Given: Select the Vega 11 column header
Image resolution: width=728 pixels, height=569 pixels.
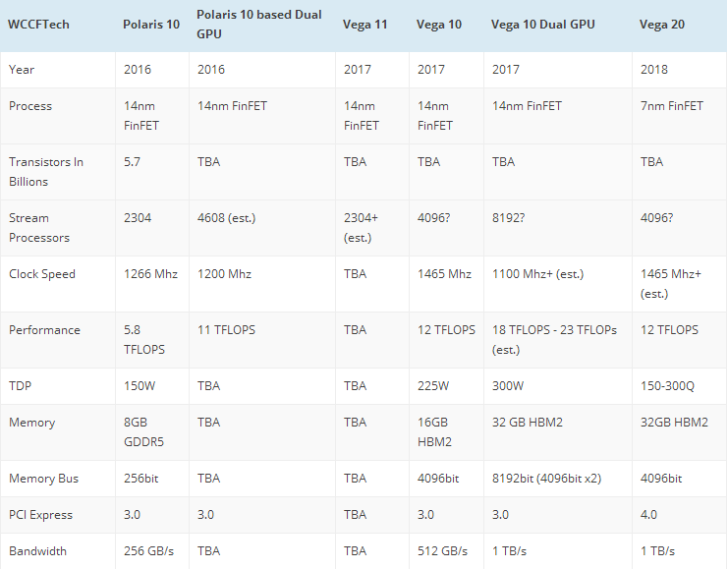Looking at the screenshot, I should (365, 24).
